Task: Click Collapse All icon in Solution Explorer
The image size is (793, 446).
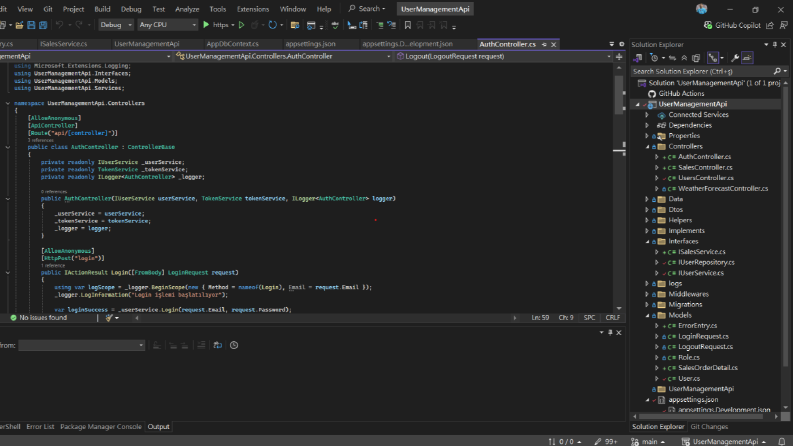Action: [684, 58]
